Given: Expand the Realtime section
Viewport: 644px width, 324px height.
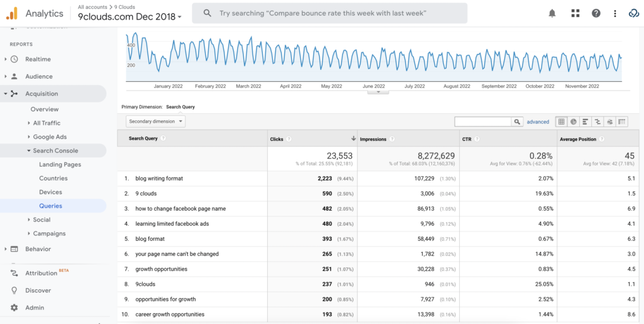Looking at the screenshot, I should tap(6, 59).
